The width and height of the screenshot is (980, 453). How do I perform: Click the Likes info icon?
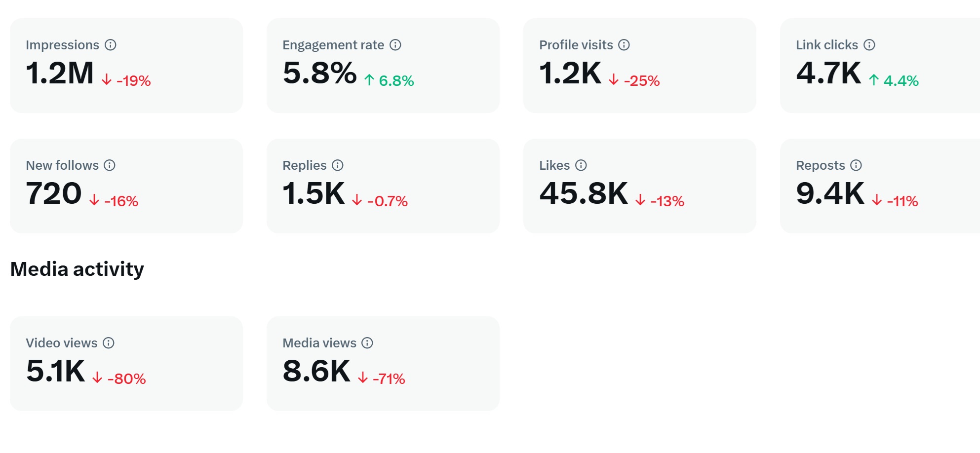[581, 165]
